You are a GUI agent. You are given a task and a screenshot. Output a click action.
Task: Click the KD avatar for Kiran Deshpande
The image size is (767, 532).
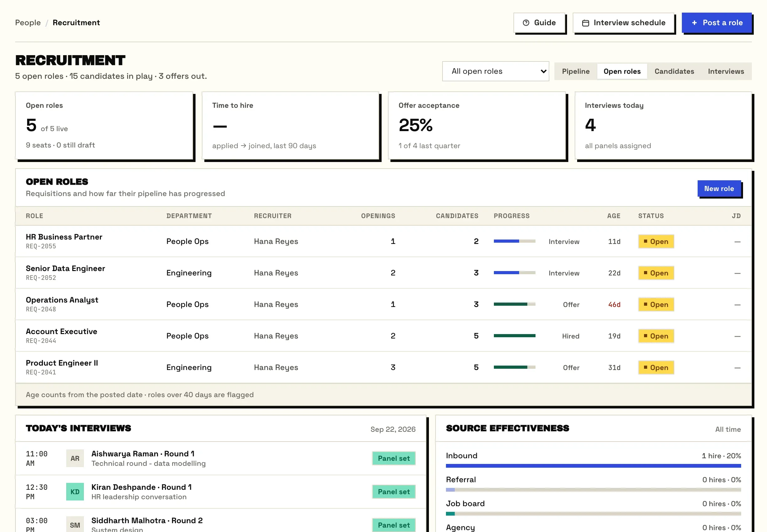click(75, 492)
